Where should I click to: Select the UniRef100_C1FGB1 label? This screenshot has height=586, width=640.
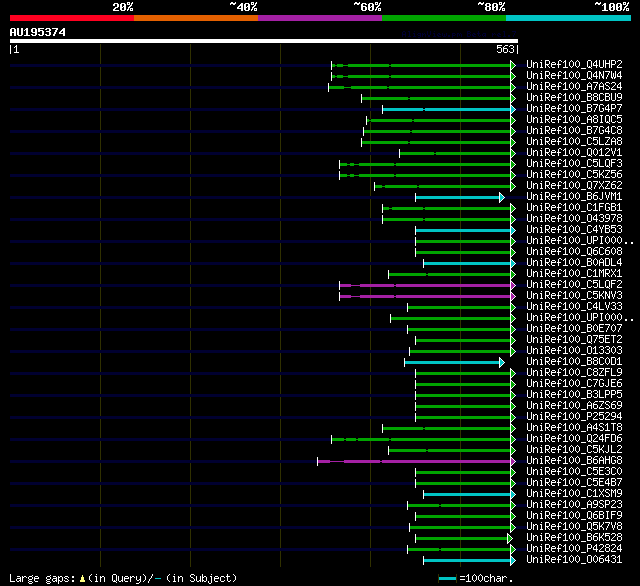click(574, 208)
